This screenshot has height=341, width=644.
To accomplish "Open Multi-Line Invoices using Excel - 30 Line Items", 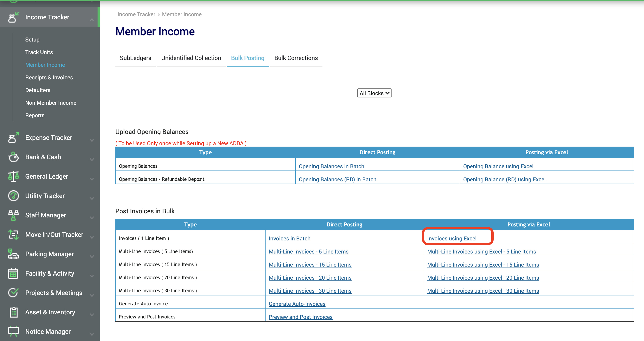I will [483, 291].
